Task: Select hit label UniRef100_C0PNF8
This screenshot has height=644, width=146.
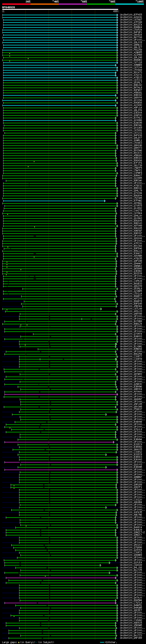Action: click(131, 173)
